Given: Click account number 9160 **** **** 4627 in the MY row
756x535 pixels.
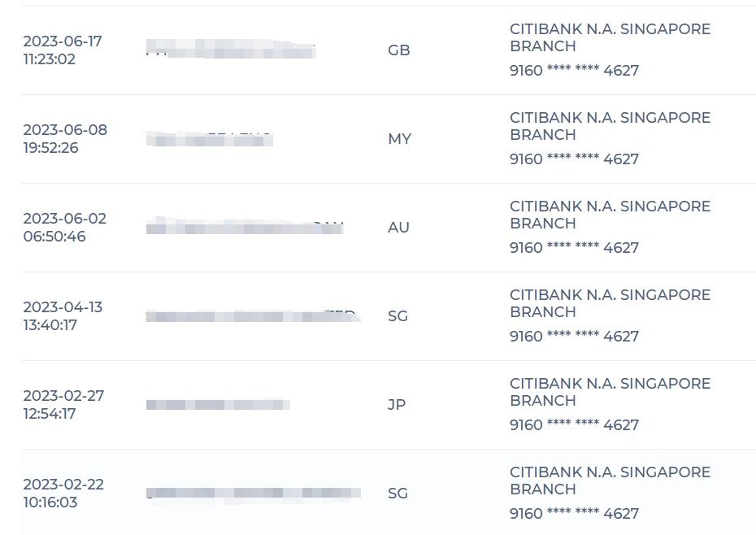Looking at the screenshot, I should (574, 159).
